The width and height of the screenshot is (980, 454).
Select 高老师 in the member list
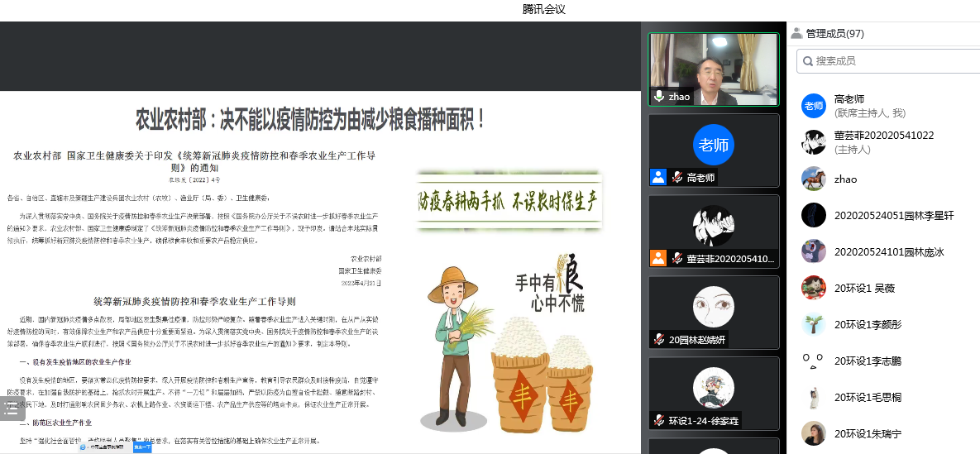click(x=849, y=105)
